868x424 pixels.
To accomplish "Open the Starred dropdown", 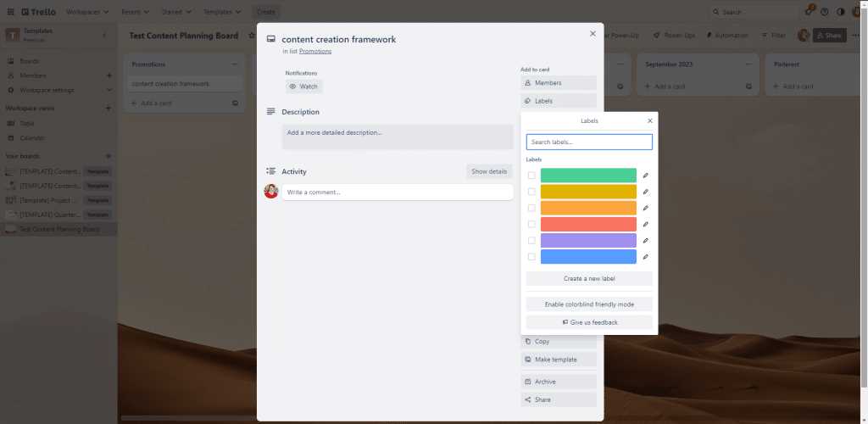I will [176, 12].
